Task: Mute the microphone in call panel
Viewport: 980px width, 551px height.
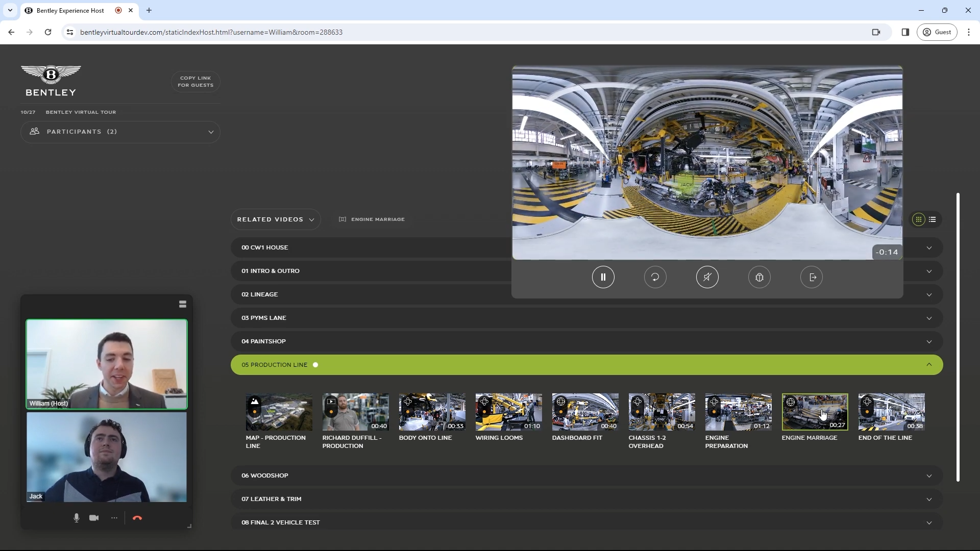Action: click(76, 518)
